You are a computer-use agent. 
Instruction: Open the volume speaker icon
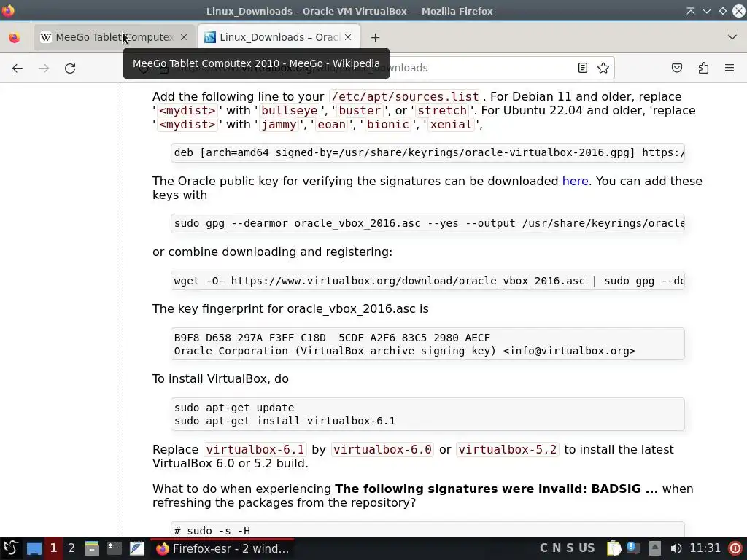point(676,548)
